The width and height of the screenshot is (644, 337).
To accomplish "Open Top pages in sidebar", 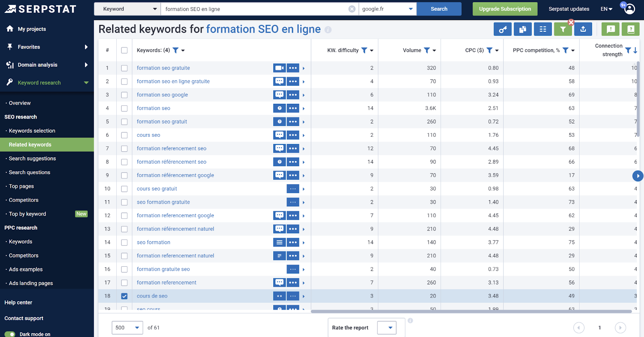I will 21,186.
